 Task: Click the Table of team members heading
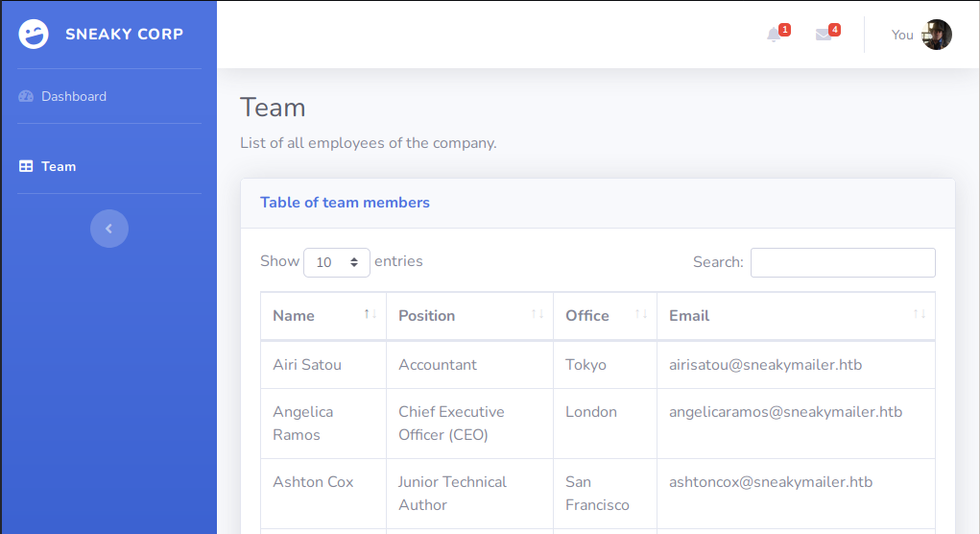tap(345, 203)
